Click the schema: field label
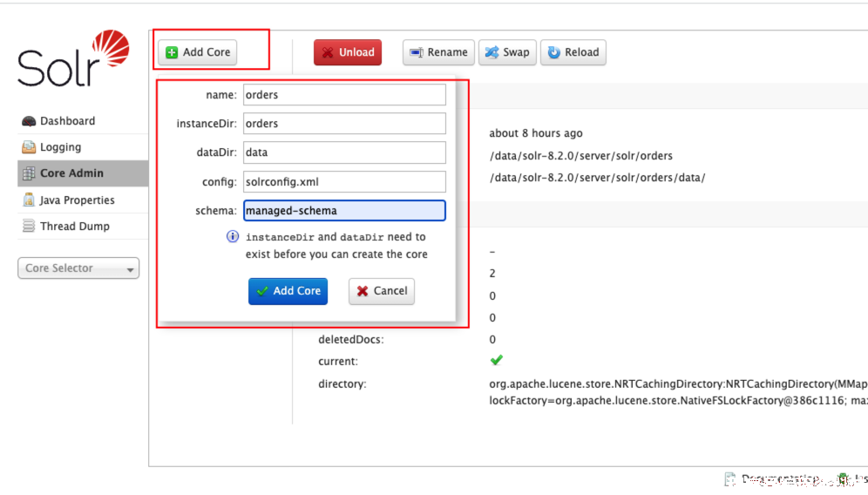This screenshot has width=868, height=495. click(x=216, y=211)
